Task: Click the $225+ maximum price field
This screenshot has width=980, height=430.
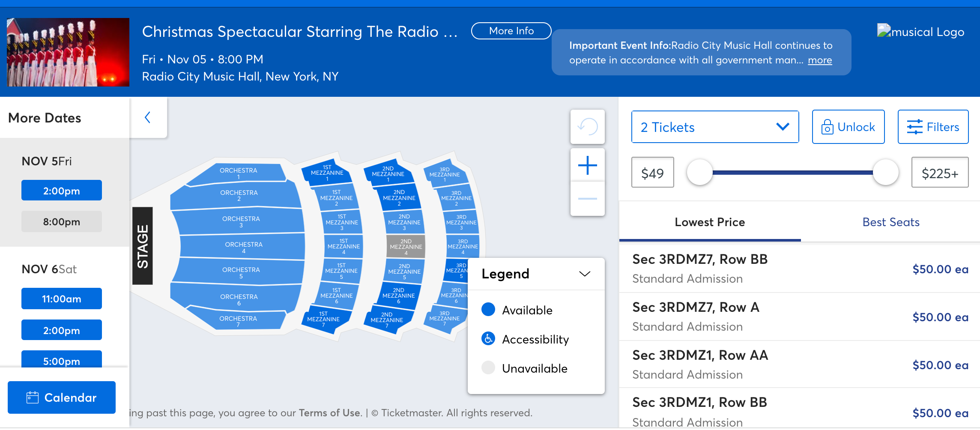Action: pos(940,172)
